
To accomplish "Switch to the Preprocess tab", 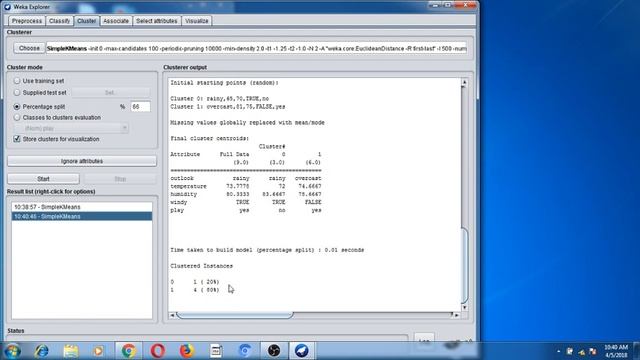I will pos(27,21).
